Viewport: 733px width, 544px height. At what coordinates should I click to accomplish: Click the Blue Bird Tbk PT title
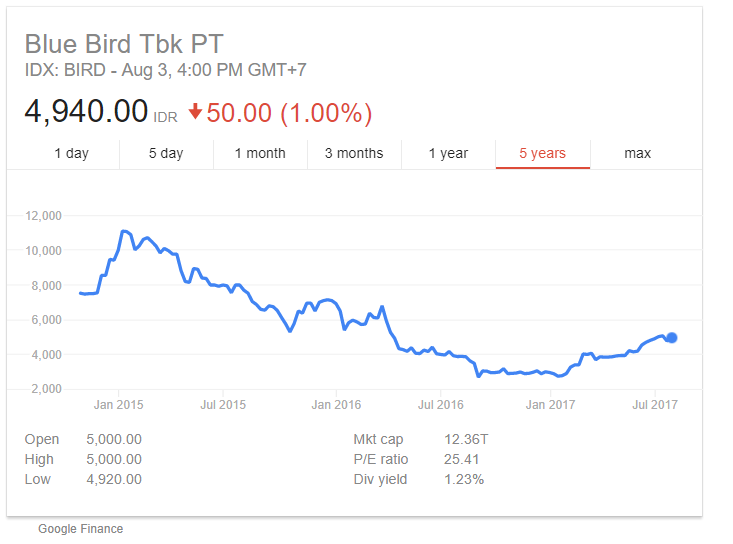(x=124, y=45)
